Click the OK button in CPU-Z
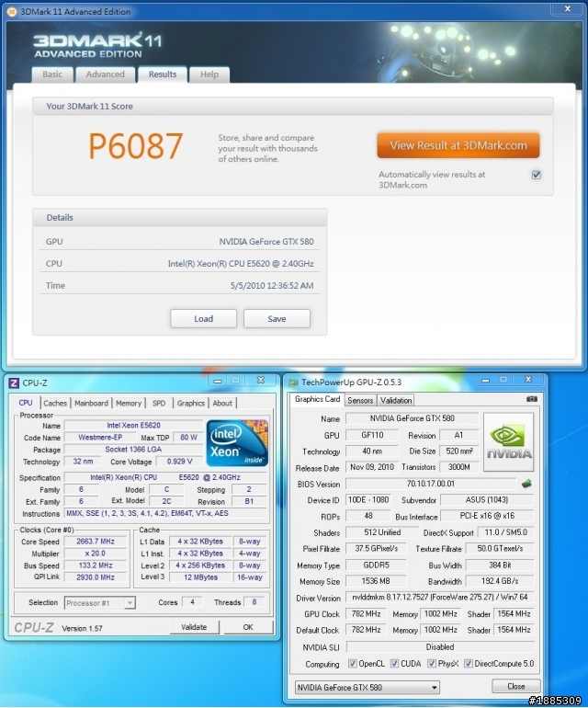This screenshot has width=588, height=708. [248, 627]
